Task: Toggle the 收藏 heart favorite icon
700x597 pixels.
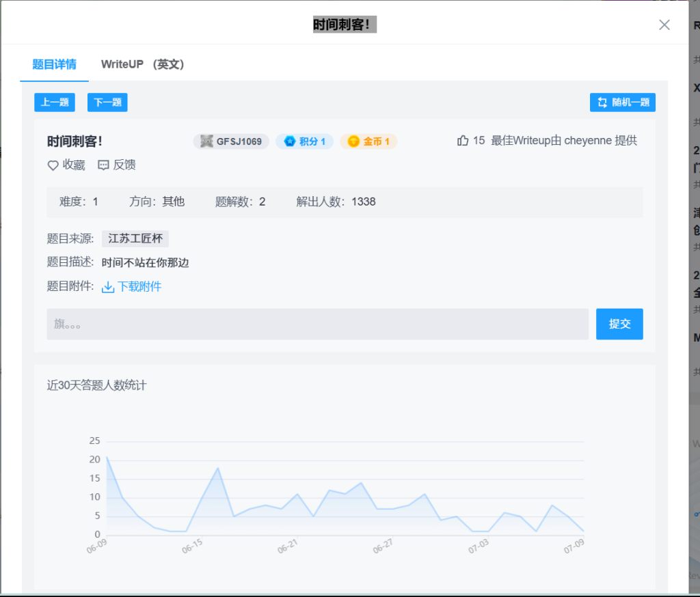Action: (53, 165)
